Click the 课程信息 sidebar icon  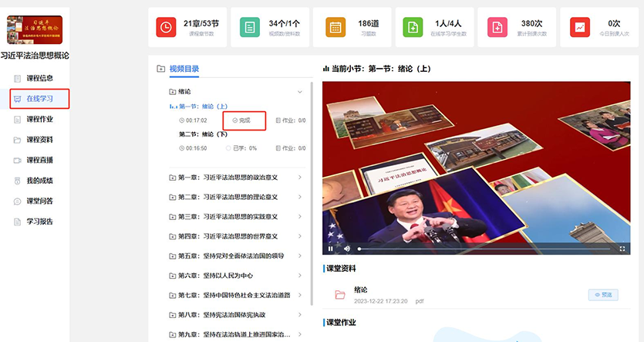[17, 78]
